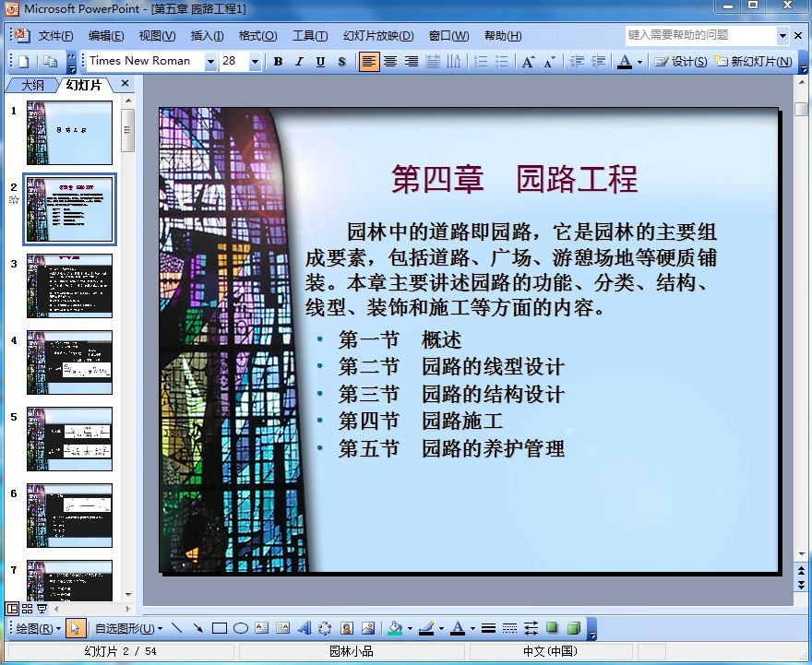This screenshot has height=665, width=812.
Task: Switch to the 大纲 outline tab
Action: coord(32,85)
